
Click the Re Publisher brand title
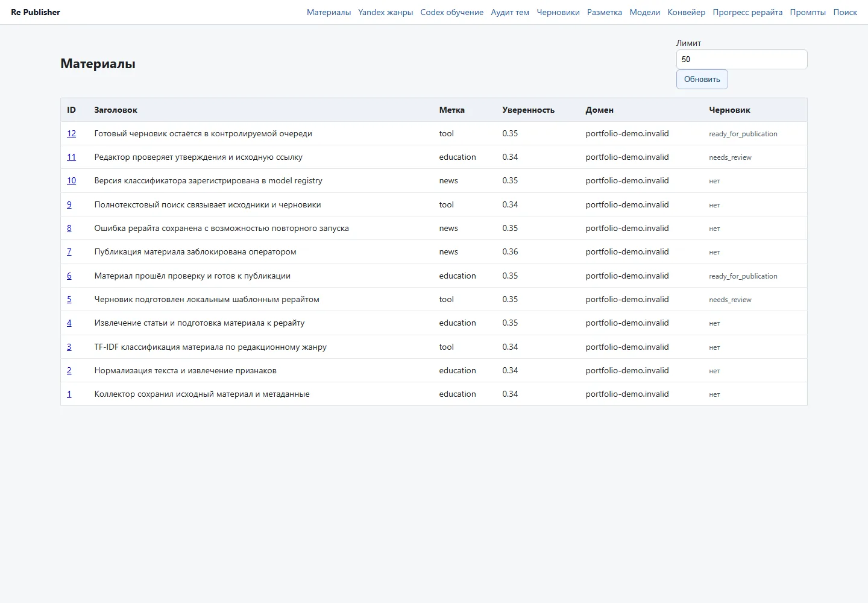36,12
